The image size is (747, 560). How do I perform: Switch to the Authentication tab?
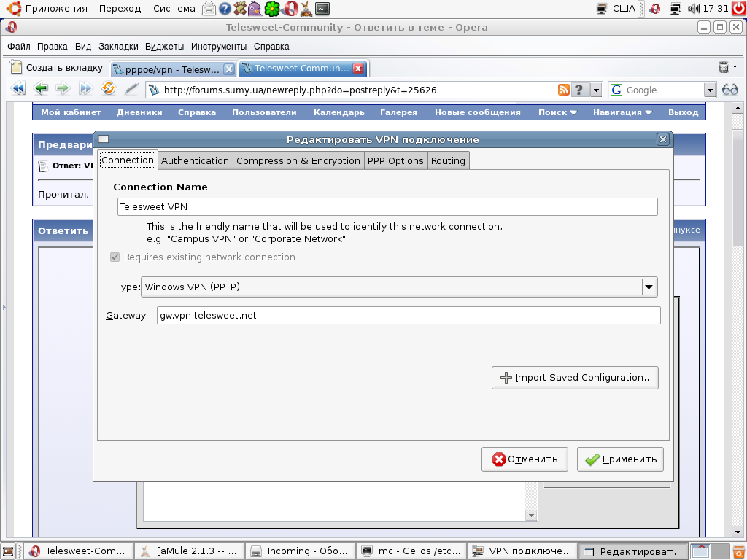tap(195, 160)
